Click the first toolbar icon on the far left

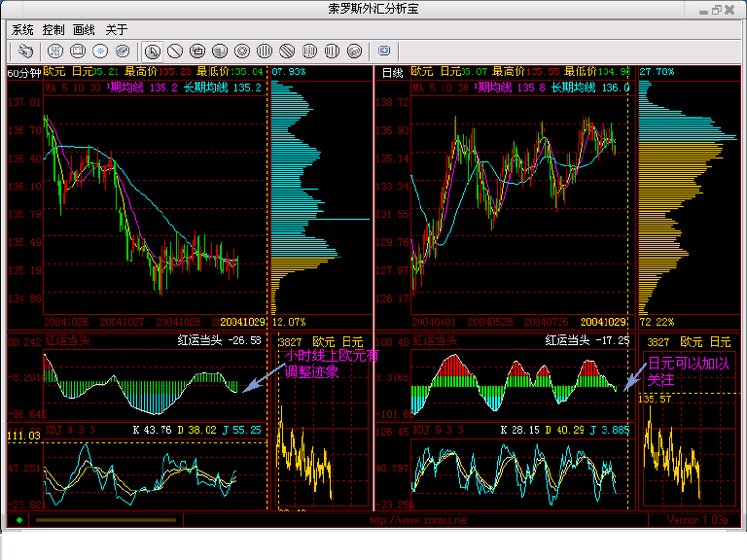coord(26,50)
